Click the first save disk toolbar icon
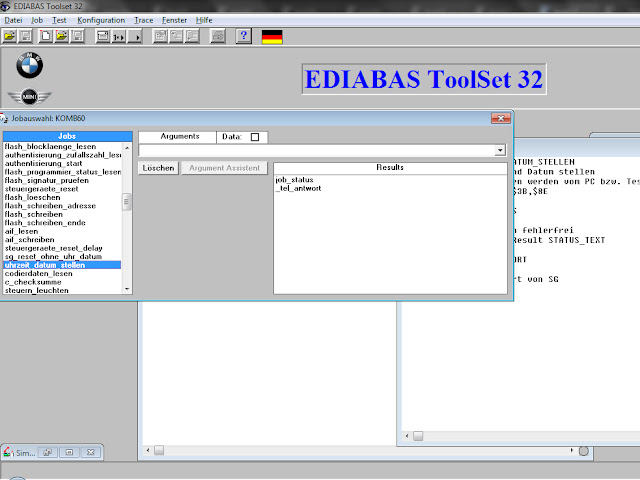Image resolution: width=640 pixels, height=480 pixels. coord(25,36)
